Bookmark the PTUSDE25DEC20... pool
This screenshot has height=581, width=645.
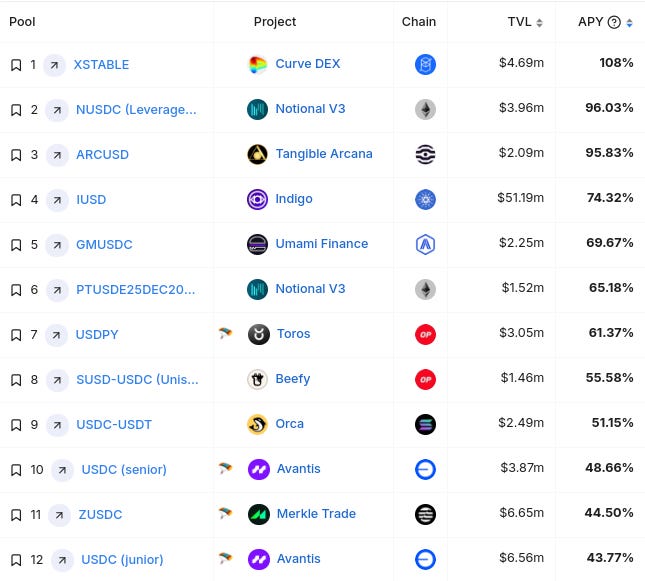[16, 290]
